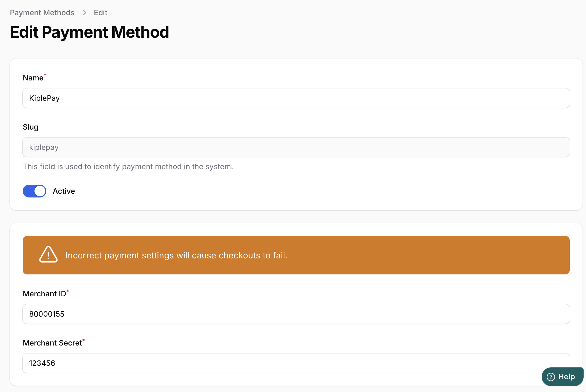Image resolution: width=586 pixels, height=392 pixels.
Task: Click the Edit Payment Method heading
Action: point(89,32)
